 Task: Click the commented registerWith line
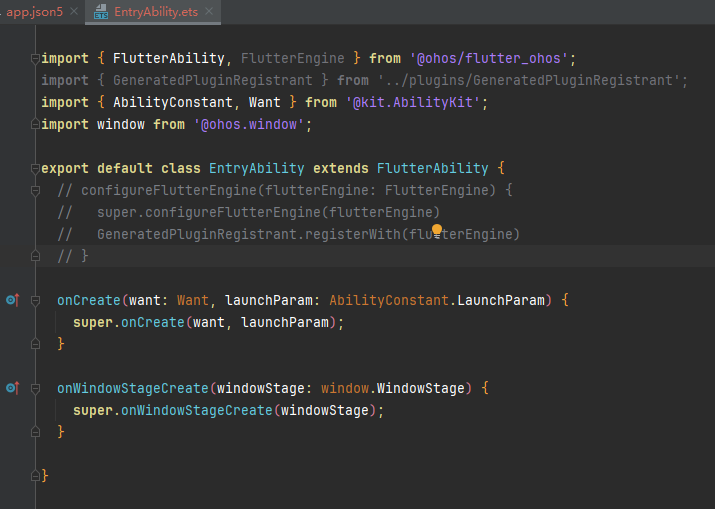click(289, 234)
